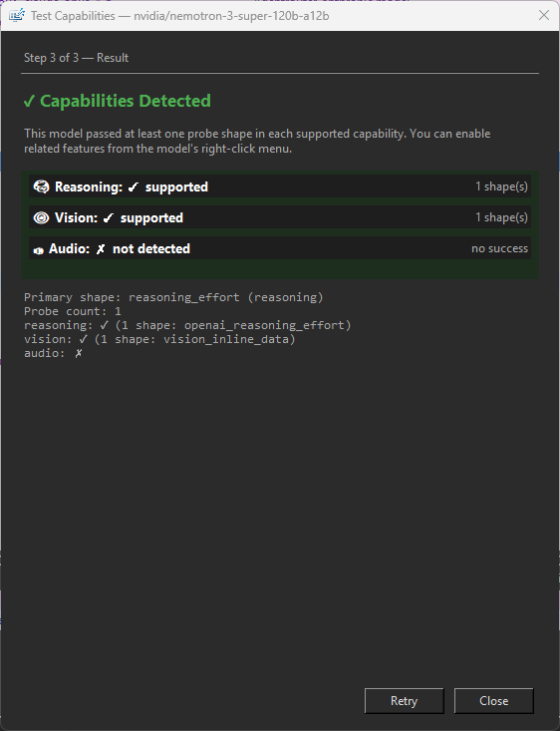Select the Reasoning supported row
Screen dimensions: 560x731
(x=280, y=186)
